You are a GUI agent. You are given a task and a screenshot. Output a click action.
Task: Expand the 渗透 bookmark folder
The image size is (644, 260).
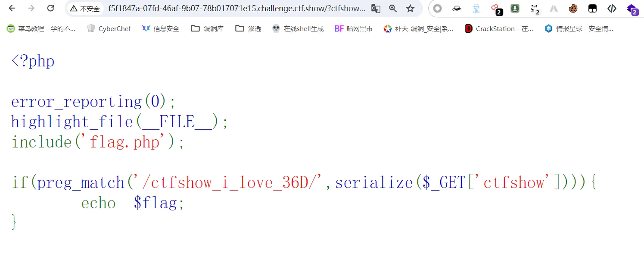point(248,28)
